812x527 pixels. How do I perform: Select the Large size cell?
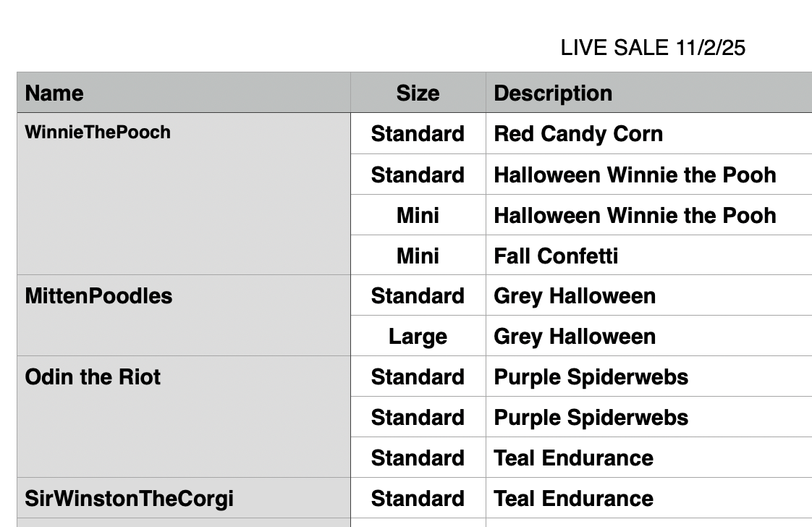pyautogui.click(x=418, y=337)
